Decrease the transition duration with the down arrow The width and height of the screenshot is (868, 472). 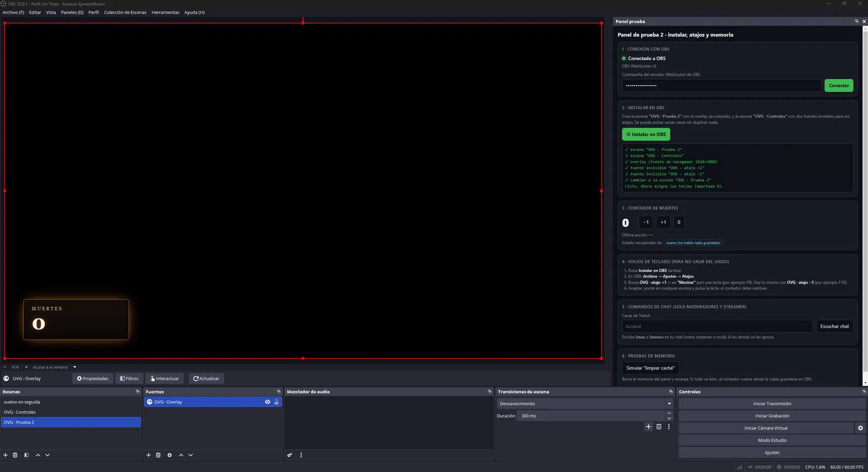[669, 419]
